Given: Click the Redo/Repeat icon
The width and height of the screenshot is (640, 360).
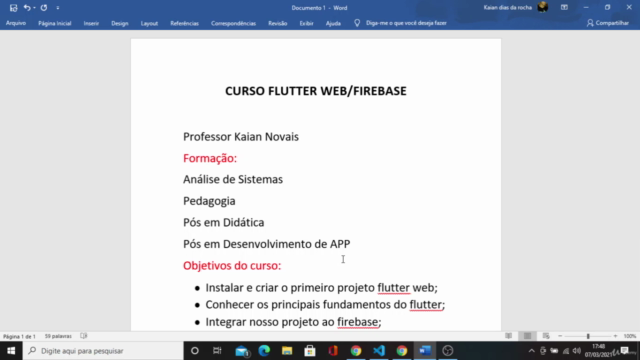Looking at the screenshot, I should click(44, 8).
